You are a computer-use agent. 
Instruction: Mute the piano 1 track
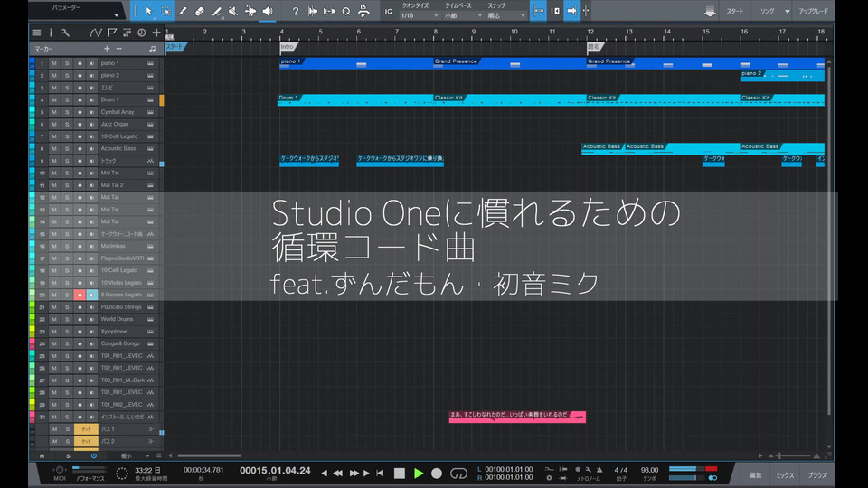[x=54, y=63]
